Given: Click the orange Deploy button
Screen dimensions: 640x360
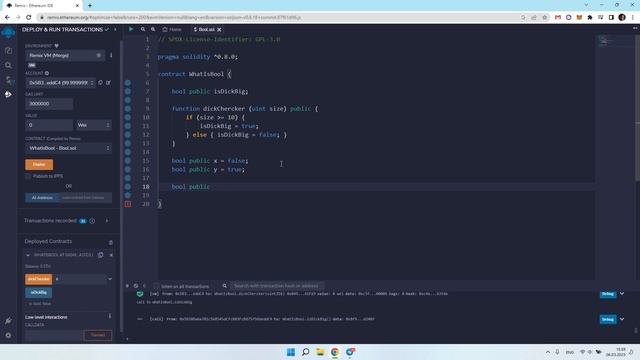Looking at the screenshot, I should pyautogui.click(x=39, y=164).
